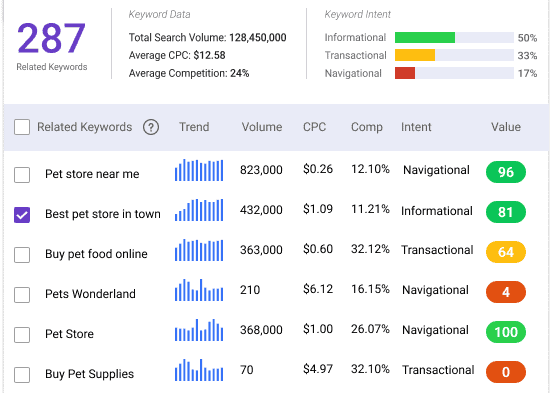This screenshot has height=393, width=552.
Task: Click trend chart for Buy pet food online
Action: point(199,250)
